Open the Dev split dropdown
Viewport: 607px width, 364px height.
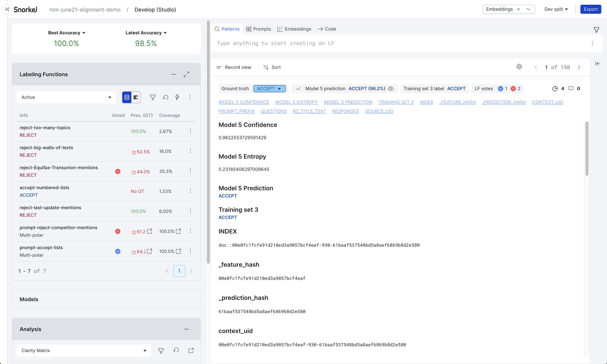tap(556, 9)
